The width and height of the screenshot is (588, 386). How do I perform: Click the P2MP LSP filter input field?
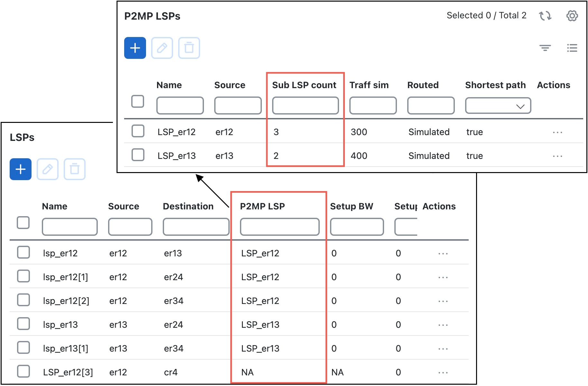click(280, 227)
